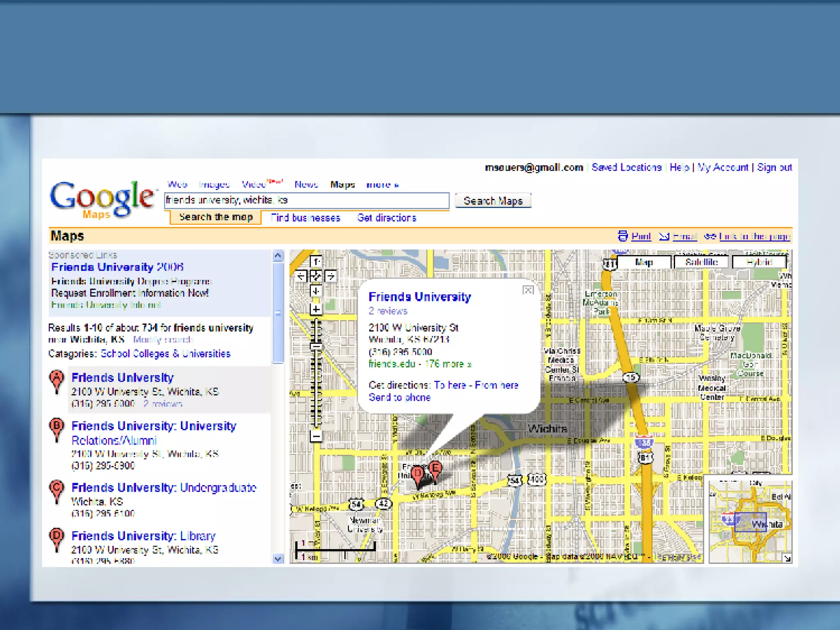This screenshot has height=630, width=840.
Task: Zoom in with the plus button
Action: point(316,309)
